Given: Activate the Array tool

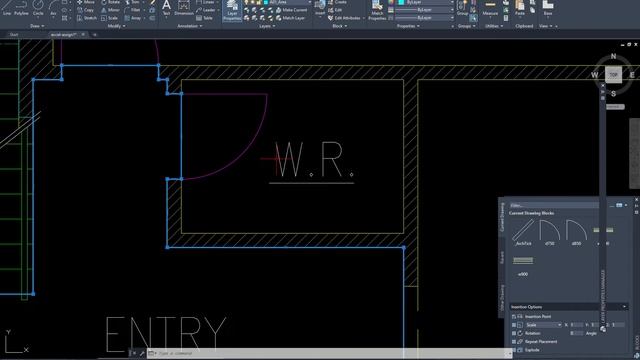Looking at the screenshot, I should 133,18.
